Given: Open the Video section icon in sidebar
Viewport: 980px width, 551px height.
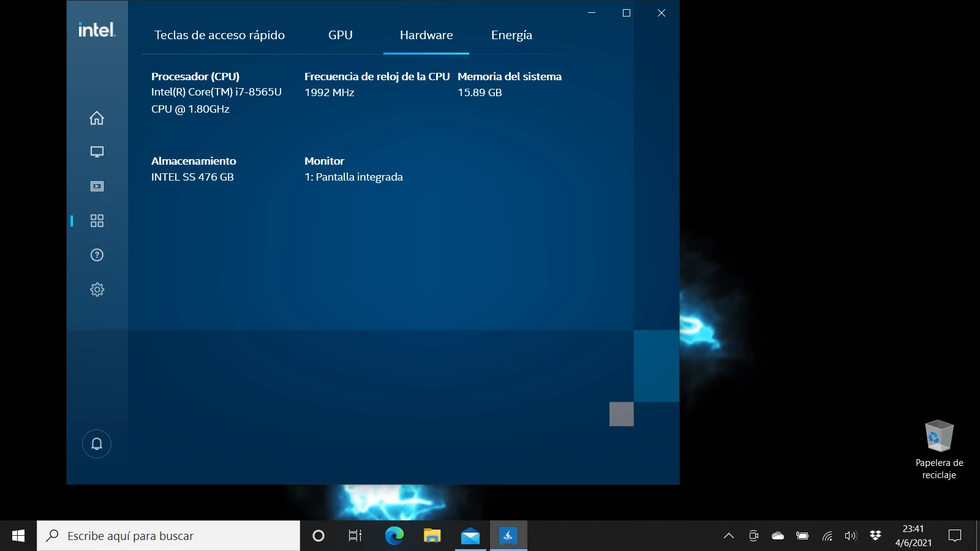Looking at the screenshot, I should click(x=97, y=186).
